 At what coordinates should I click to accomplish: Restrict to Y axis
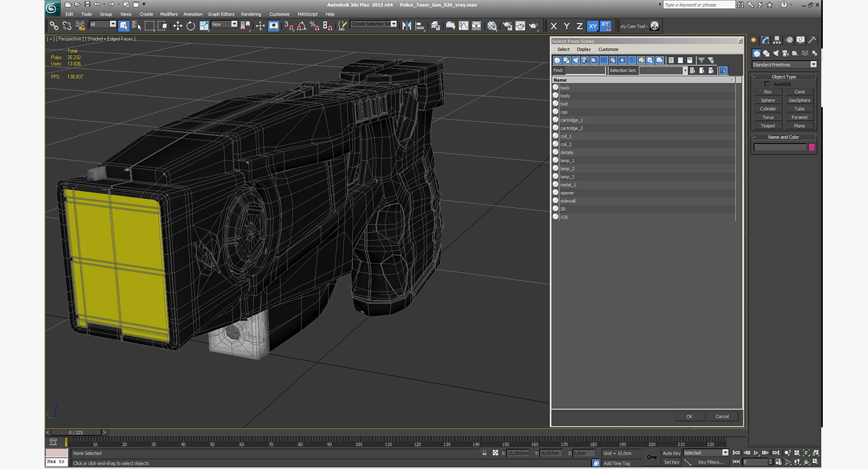click(x=567, y=26)
